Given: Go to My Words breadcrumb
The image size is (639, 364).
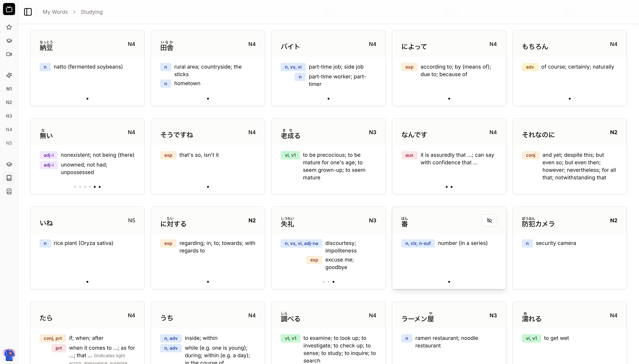Looking at the screenshot, I should (x=55, y=12).
